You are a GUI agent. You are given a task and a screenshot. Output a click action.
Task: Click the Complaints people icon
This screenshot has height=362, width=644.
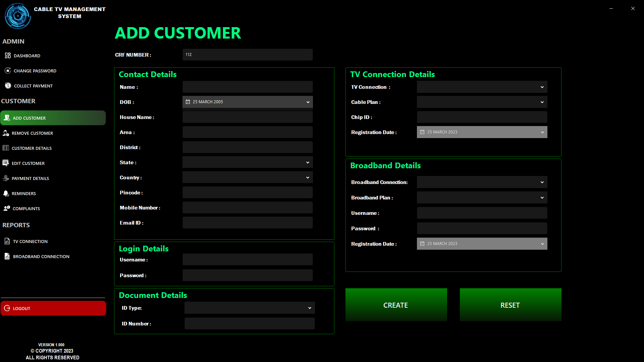pos(7,208)
